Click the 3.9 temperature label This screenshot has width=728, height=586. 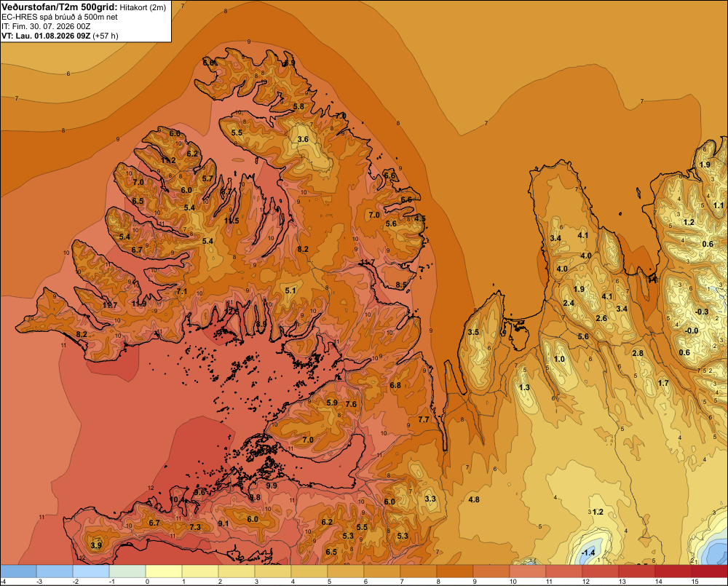(96, 545)
